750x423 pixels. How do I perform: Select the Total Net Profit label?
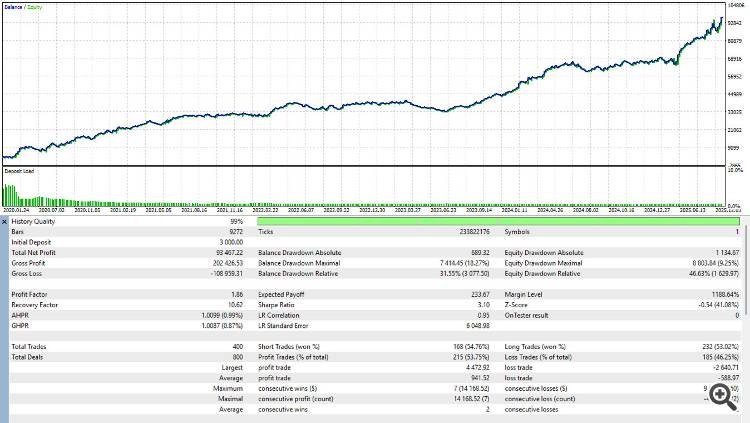point(33,253)
